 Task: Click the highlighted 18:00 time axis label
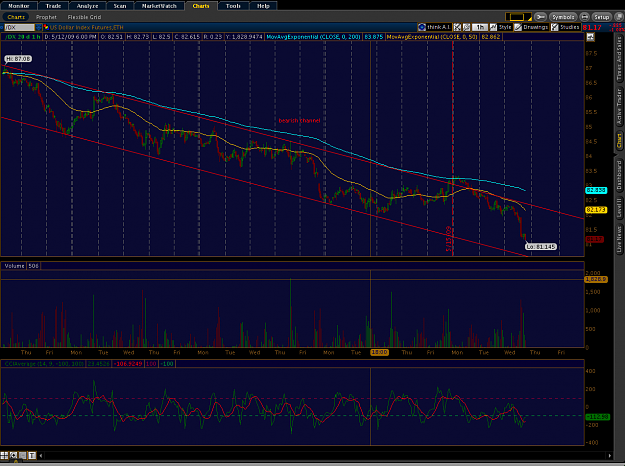pos(379,352)
